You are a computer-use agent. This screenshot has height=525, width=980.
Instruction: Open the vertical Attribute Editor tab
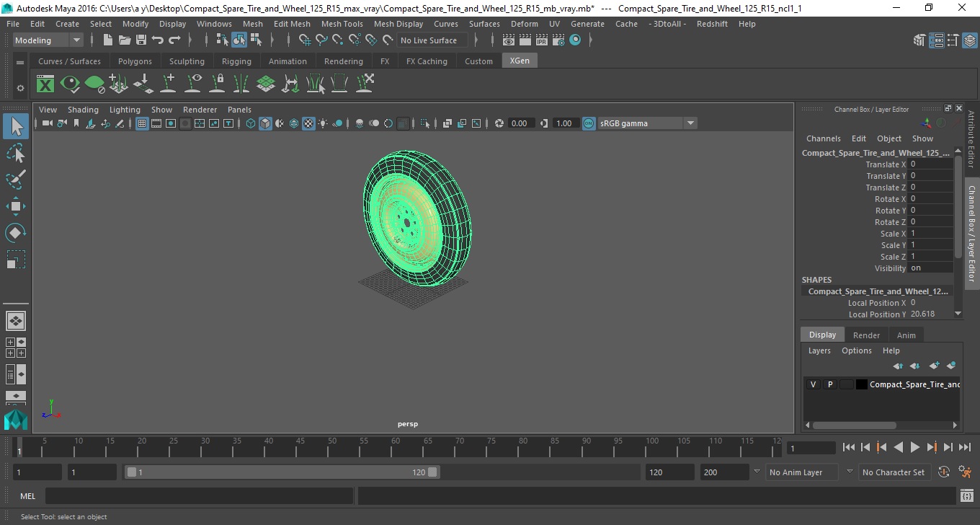[x=971, y=139]
